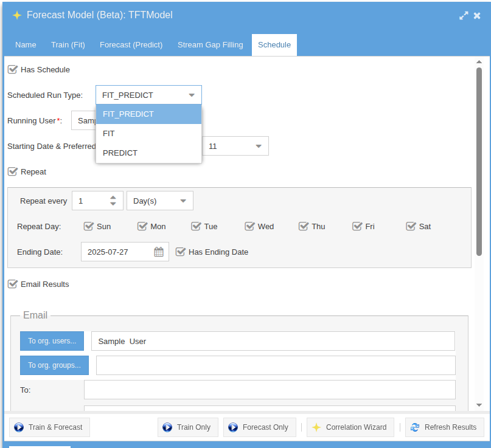The image size is (491, 448).
Task: Click the scrollbar down arrow
Action: [479, 405]
